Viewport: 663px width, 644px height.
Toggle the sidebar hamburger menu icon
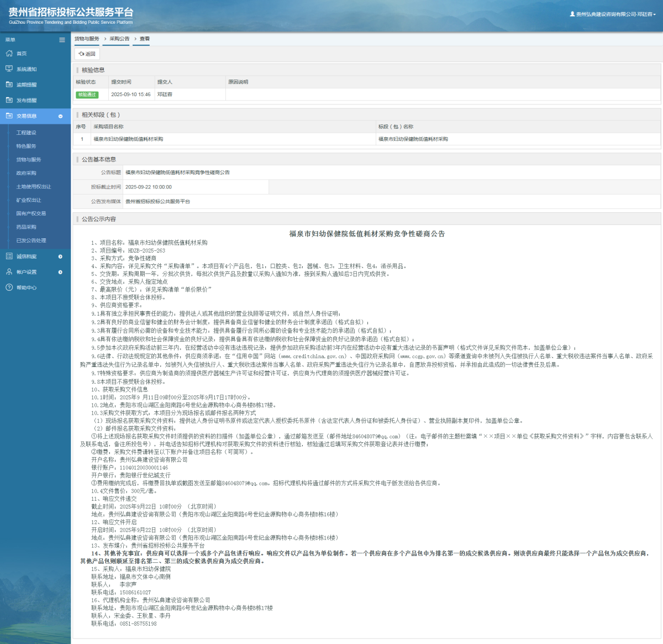click(x=62, y=40)
